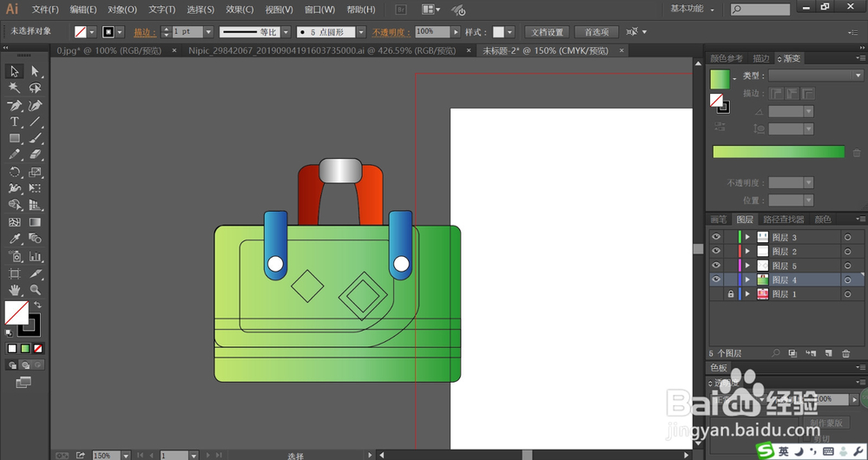Click fill color box in toolbox

[x=16, y=312]
